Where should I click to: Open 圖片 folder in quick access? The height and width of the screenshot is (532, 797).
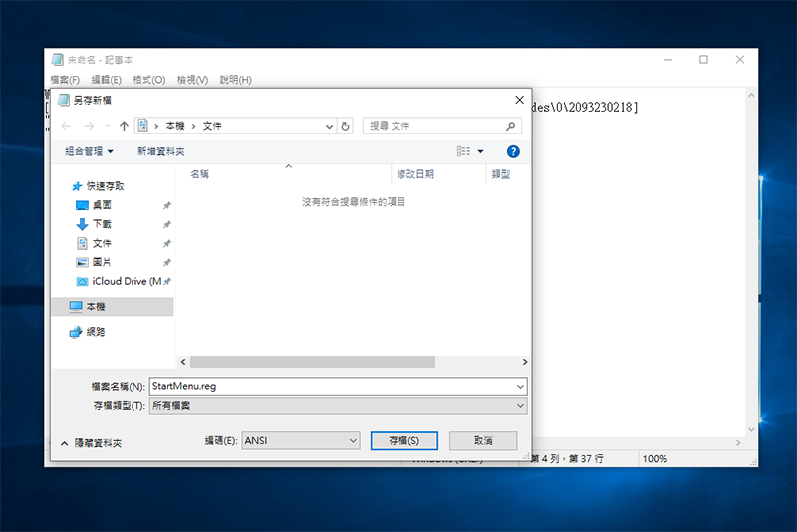click(x=102, y=262)
